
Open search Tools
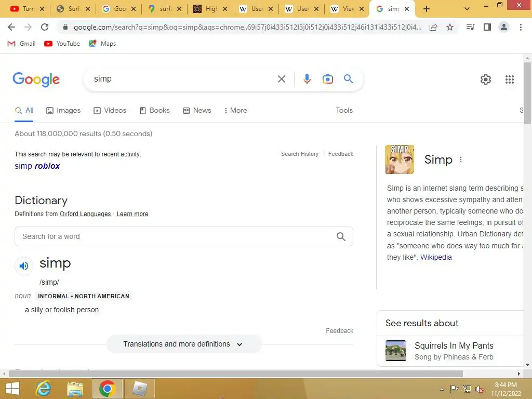click(344, 111)
